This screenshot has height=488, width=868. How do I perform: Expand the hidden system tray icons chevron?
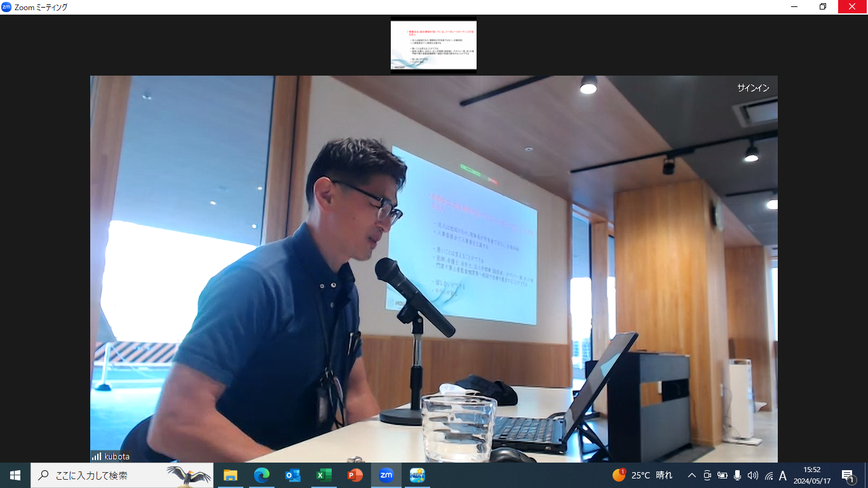tap(692, 475)
